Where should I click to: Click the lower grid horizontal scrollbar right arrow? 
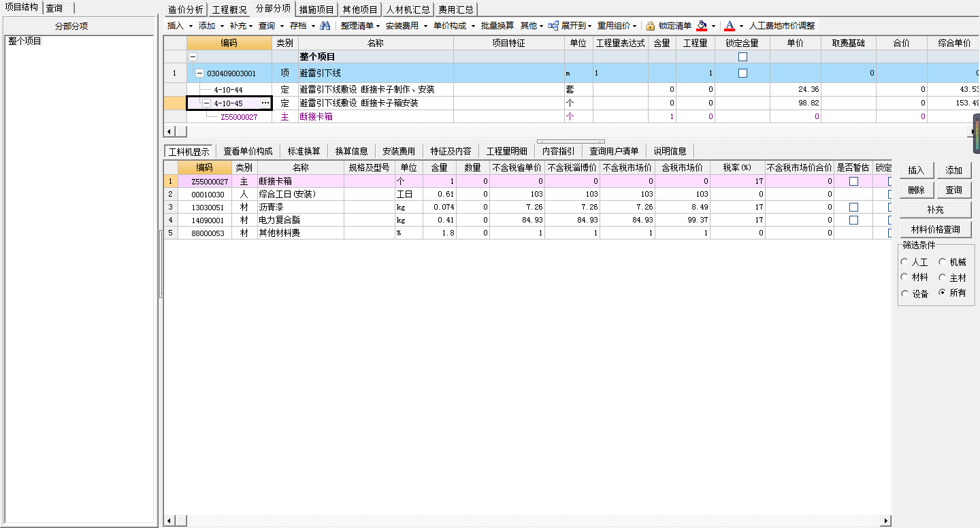coord(886,521)
